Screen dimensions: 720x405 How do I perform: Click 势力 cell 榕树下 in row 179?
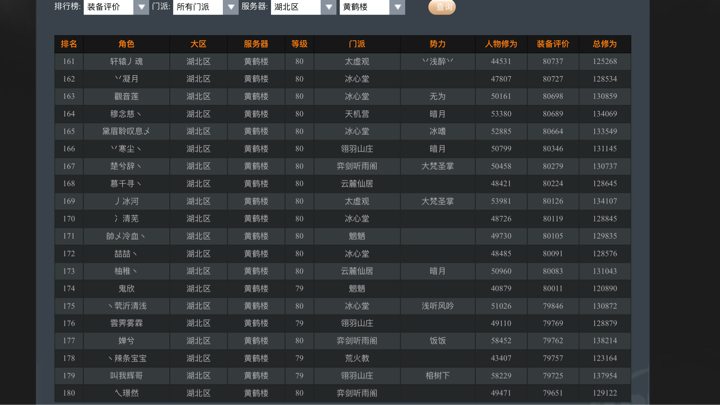pos(438,376)
